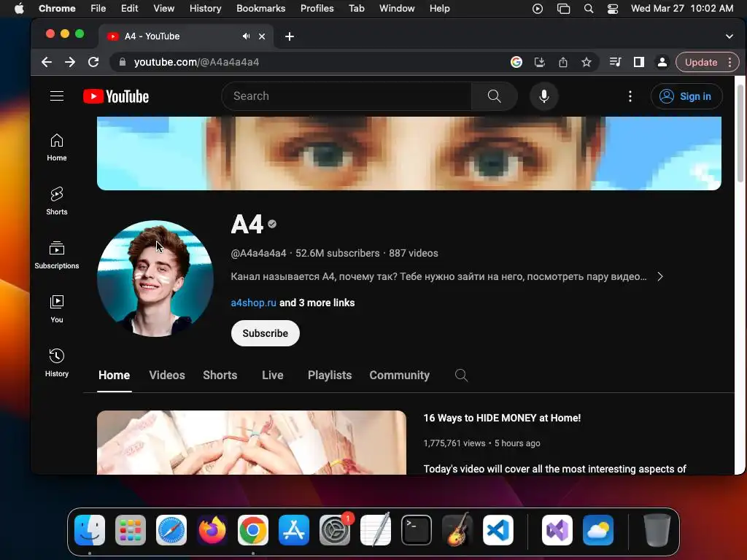This screenshot has height=560, width=747.
Task: Open Terminal from the dock
Action: 417,530
